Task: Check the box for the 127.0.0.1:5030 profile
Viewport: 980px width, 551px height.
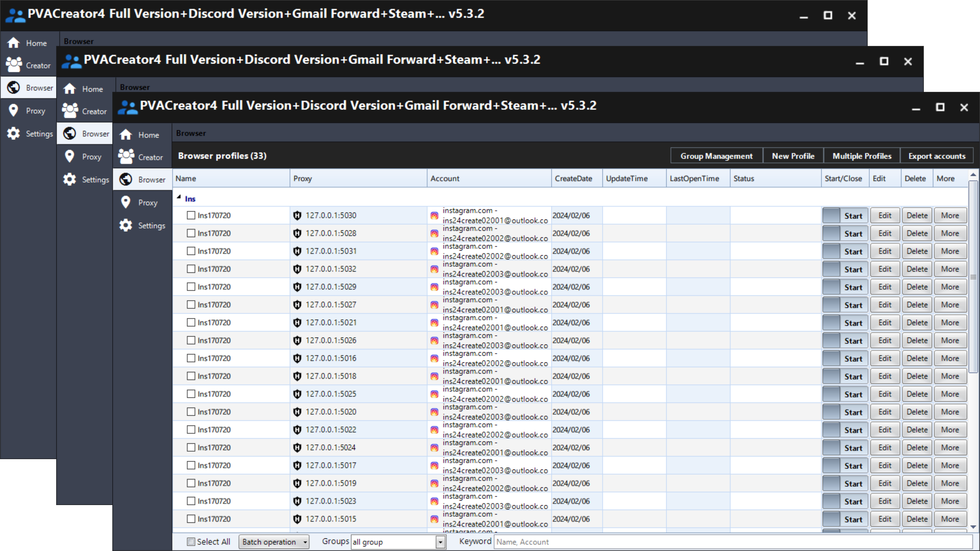Action: pyautogui.click(x=191, y=215)
